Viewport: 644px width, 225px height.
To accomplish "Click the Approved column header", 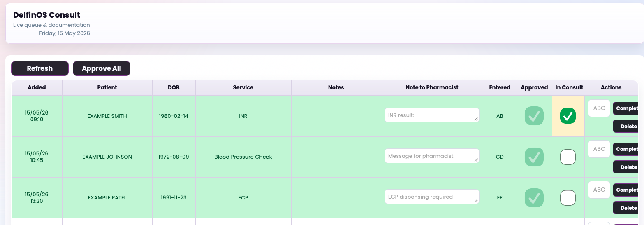I will [534, 87].
